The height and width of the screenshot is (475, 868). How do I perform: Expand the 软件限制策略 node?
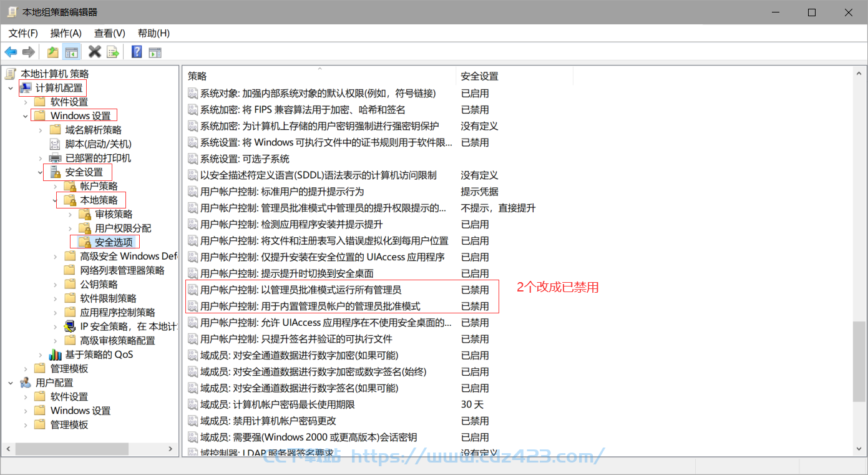[x=56, y=298]
